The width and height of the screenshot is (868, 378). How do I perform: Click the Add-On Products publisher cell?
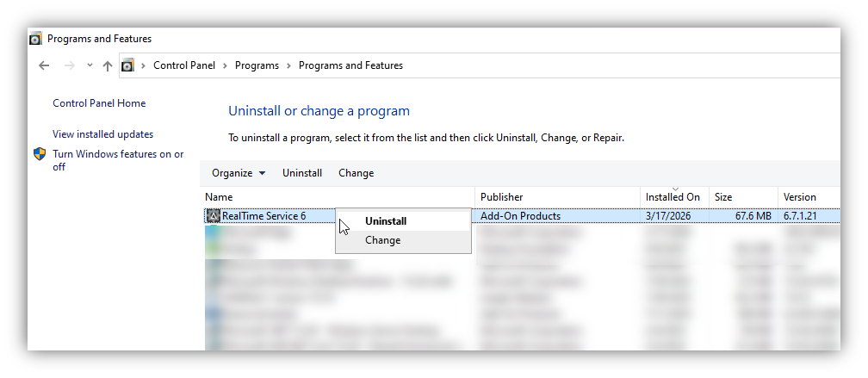(520, 216)
